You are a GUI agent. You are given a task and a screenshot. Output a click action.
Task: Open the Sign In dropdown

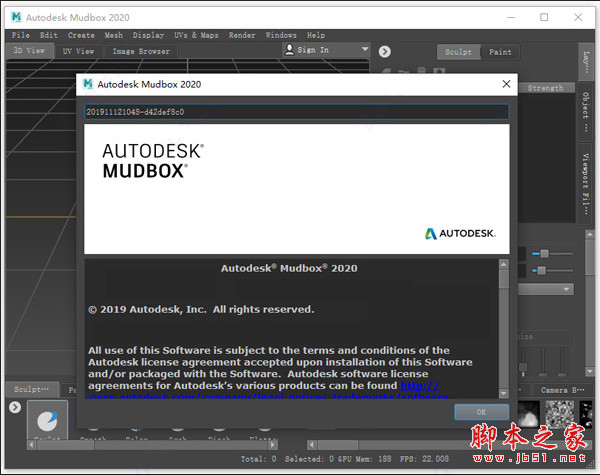click(326, 50)
